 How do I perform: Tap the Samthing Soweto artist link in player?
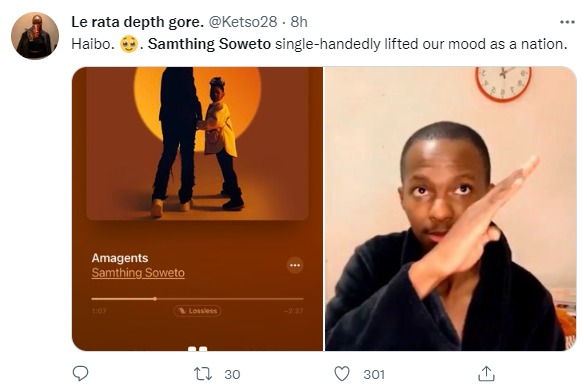coord(138,273)
